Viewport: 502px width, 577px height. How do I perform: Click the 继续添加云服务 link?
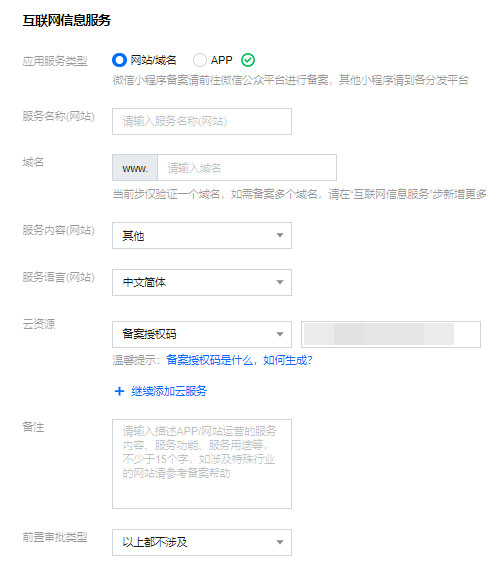click(x=169, y=391)
